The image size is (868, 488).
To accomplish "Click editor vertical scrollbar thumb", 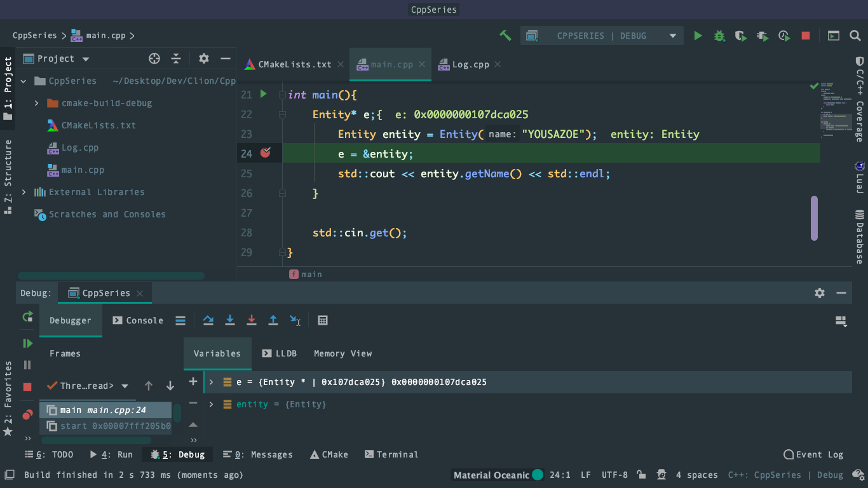I will (x=814, y=218).
